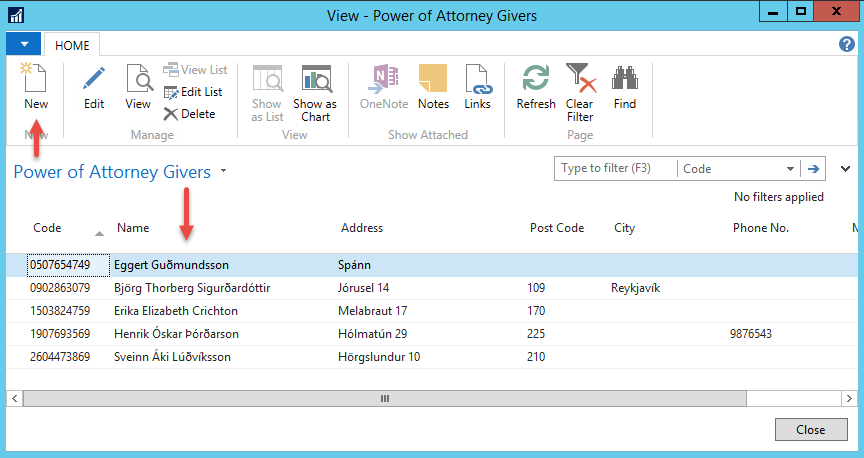Choose Edit List in Manage group

click(193, 92)
